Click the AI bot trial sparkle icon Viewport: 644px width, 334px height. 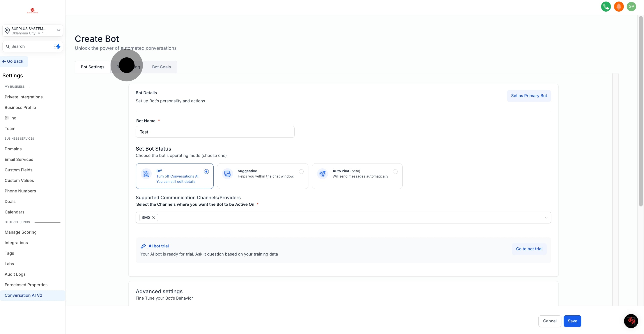[x=143, y=246]
